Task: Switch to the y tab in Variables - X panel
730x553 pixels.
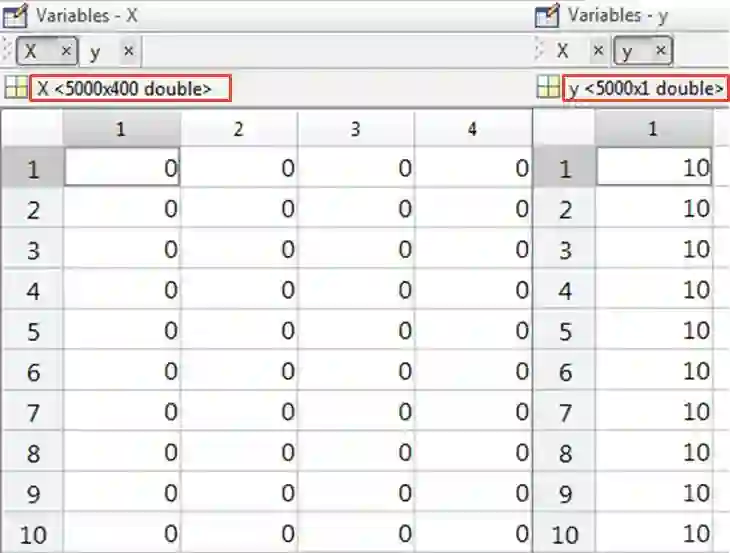Action: point(110,51)
